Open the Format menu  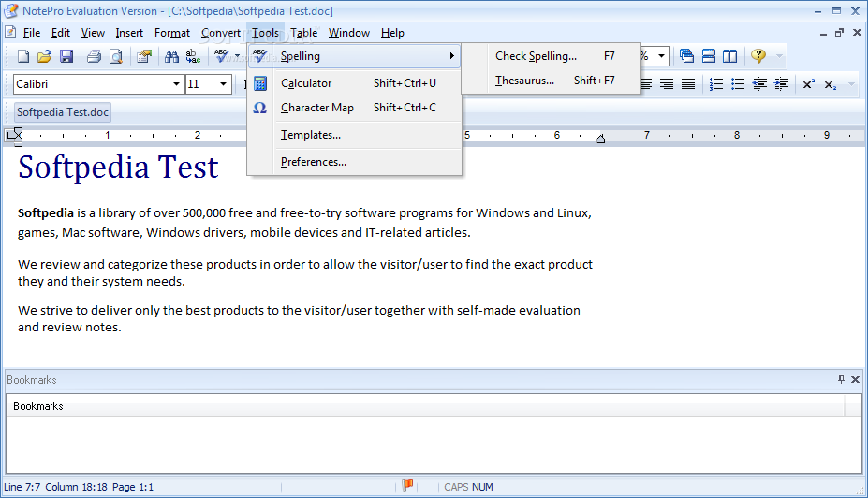[172, 33]
